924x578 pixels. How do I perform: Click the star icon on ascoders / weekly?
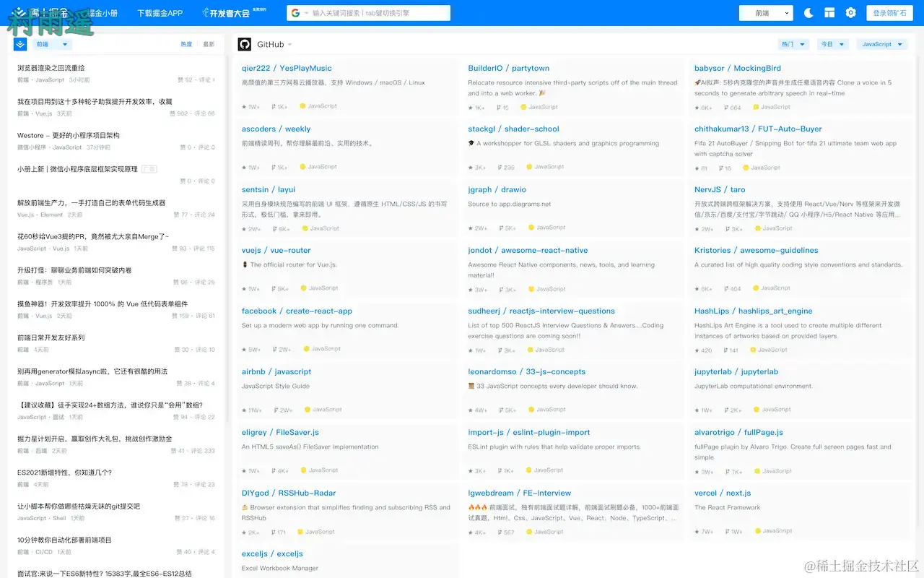tap(245, 168)
